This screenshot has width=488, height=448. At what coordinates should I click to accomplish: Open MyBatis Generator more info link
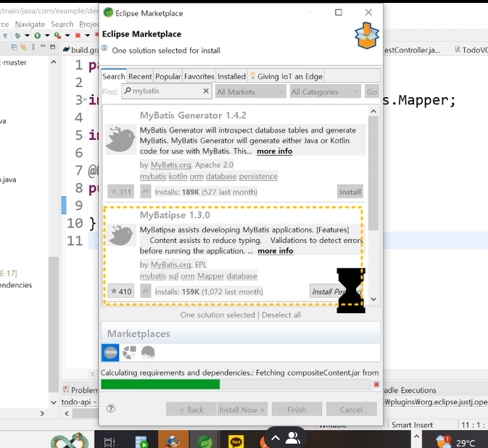click(x=275, y=152)
